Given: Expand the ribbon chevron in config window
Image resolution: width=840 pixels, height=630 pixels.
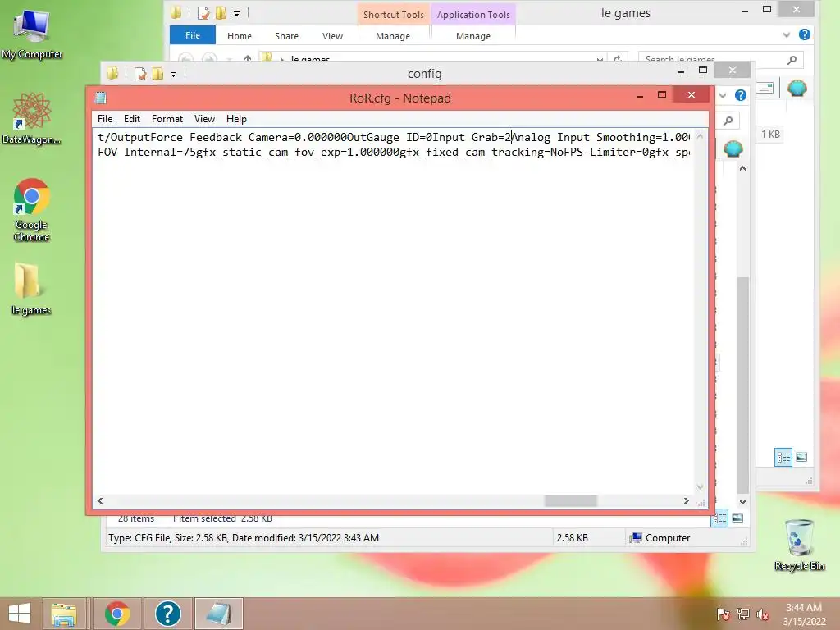Looking at the screenshot, I should click(x=723, y=95).
